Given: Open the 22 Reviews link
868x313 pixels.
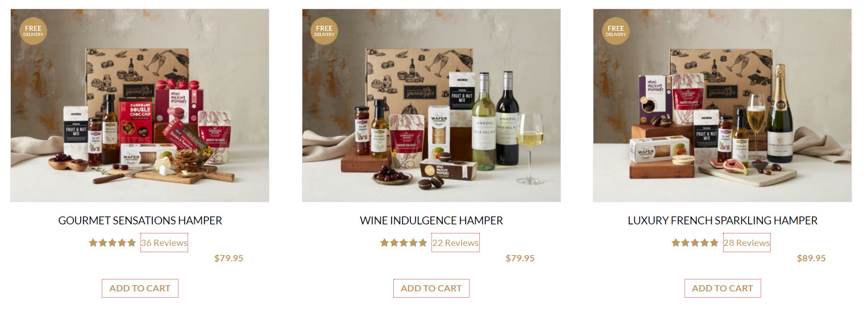Looking at the screenshot, I should tap(455, 243).
